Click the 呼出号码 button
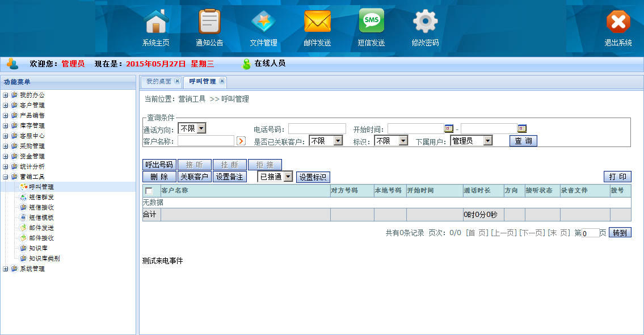644x335 pixels. (x=159, y=165)
